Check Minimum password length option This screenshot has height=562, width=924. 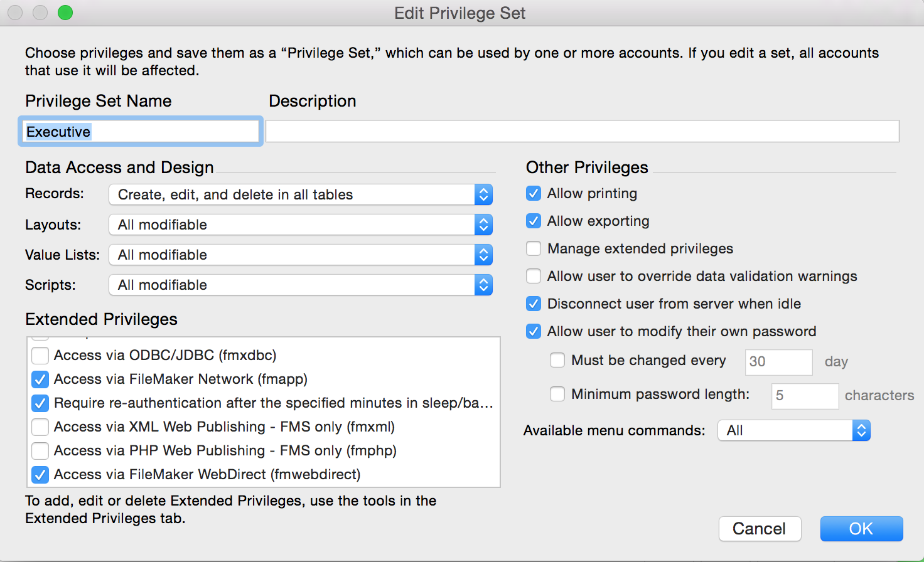(557, 394)
